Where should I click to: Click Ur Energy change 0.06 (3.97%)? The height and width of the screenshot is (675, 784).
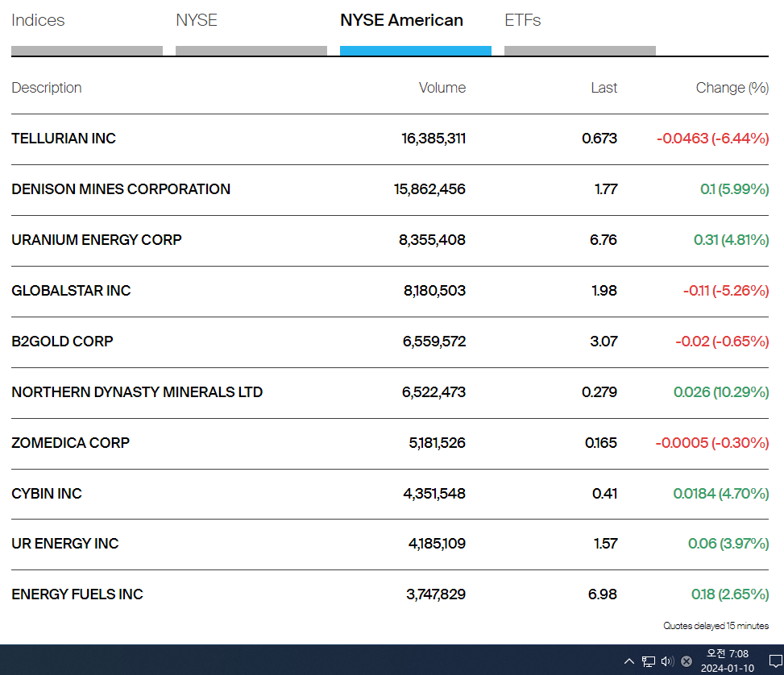pyautogui.click(x=728, y=544)
